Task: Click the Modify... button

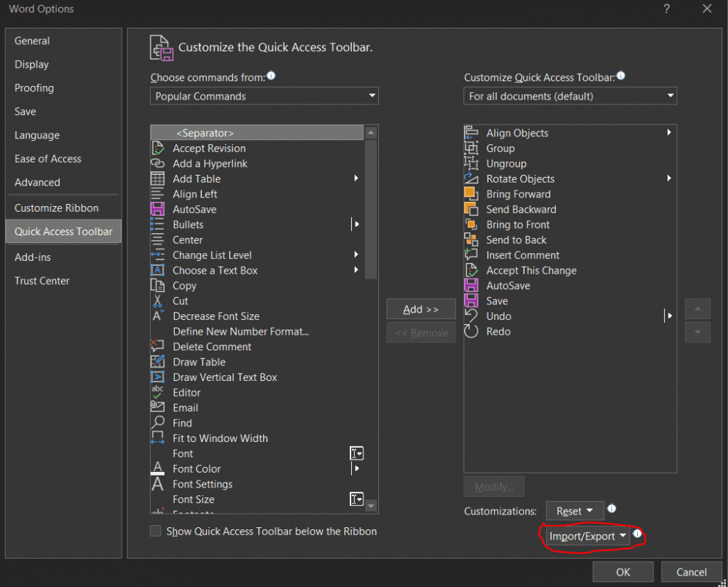Action: pyautogui.click(x=494, y=487)
